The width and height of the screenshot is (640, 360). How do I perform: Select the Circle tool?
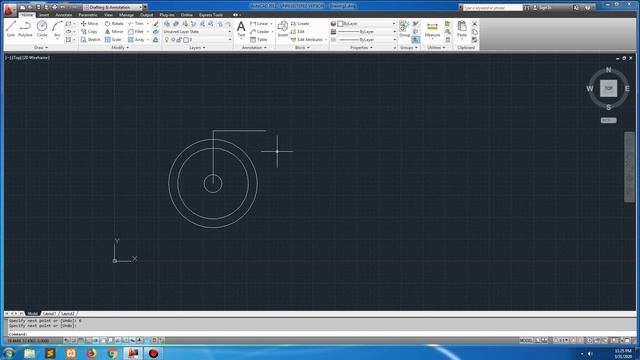pyautogui.click(x=42, y=29)
